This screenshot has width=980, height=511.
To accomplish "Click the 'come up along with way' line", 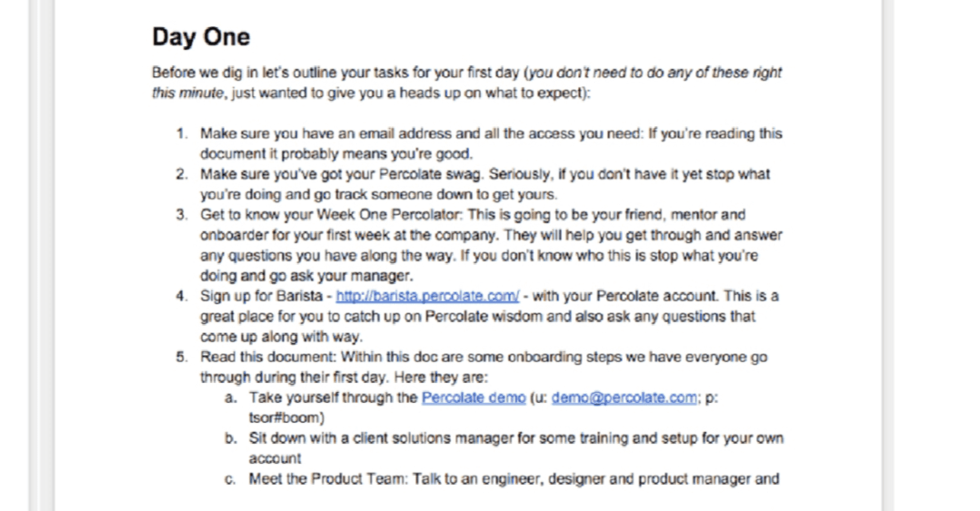I will pyautogui.click(x=281, y=336).
